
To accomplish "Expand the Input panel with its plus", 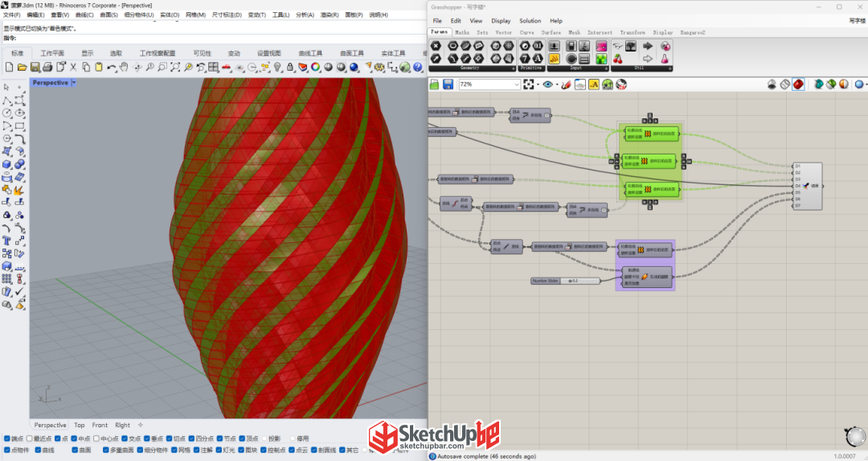I will pyautogui.click(x=606, y=68).
